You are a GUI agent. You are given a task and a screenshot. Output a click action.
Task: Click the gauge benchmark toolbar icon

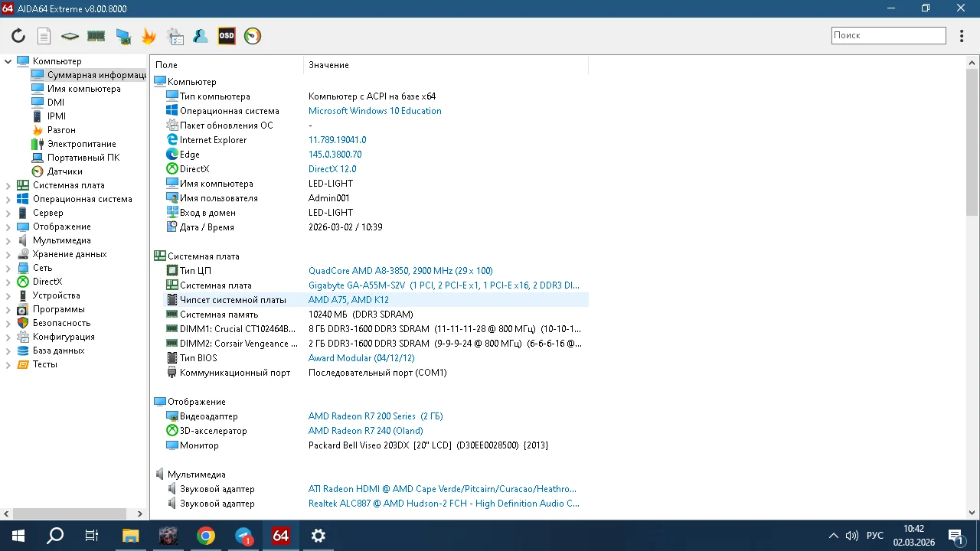pyautogui.click(x=253, y=36)
